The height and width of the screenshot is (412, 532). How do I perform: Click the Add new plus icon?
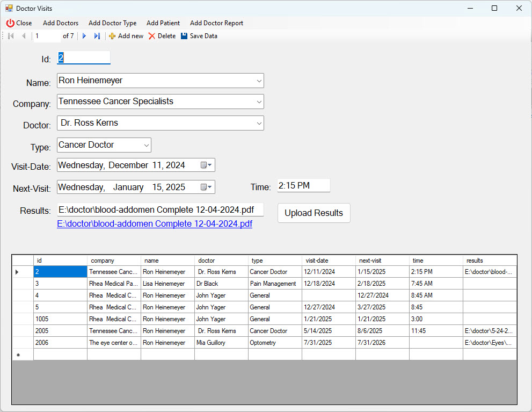(x=112, y=36)
